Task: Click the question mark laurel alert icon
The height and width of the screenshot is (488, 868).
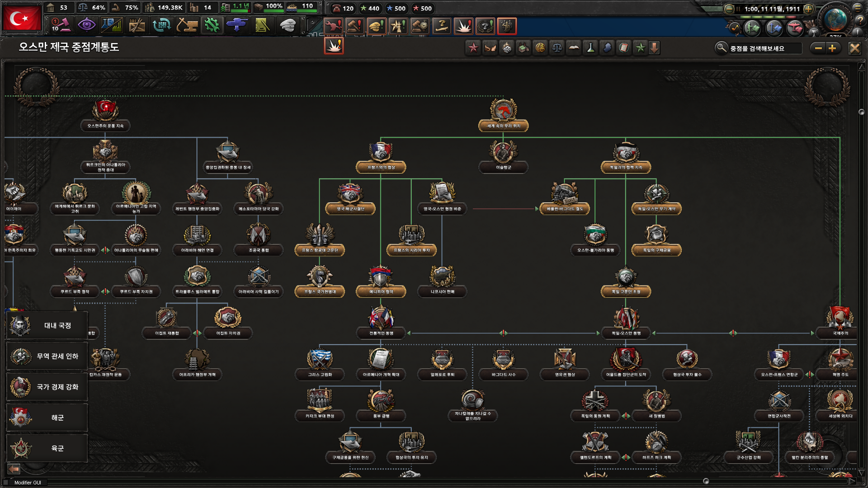Action: pos(485,26)
